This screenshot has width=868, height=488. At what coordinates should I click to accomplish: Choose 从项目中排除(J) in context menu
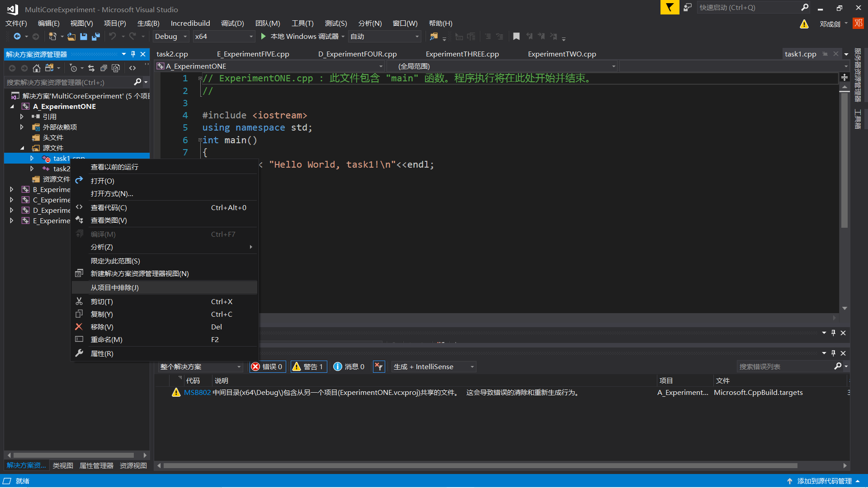(165, 288)
